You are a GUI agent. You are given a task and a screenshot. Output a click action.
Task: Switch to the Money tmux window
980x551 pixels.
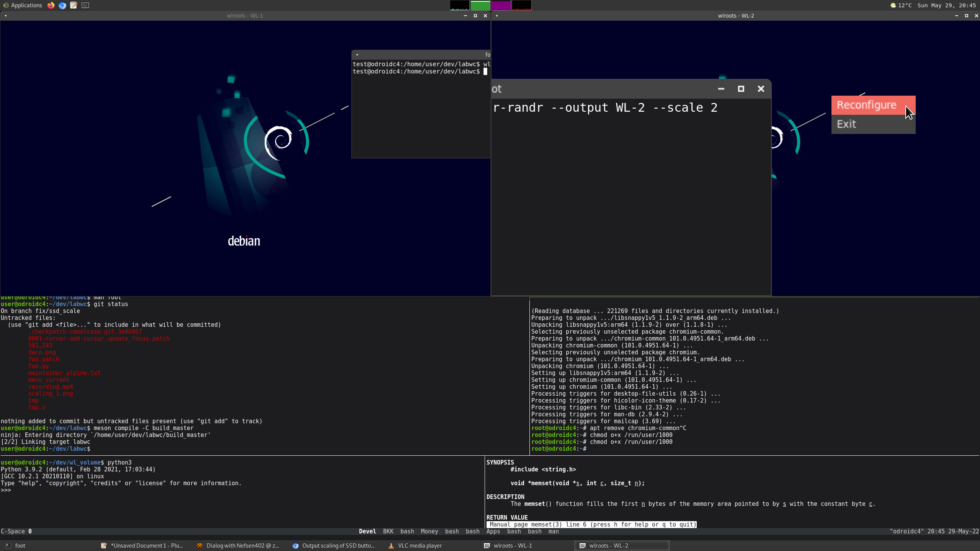[x=429, y=531]
